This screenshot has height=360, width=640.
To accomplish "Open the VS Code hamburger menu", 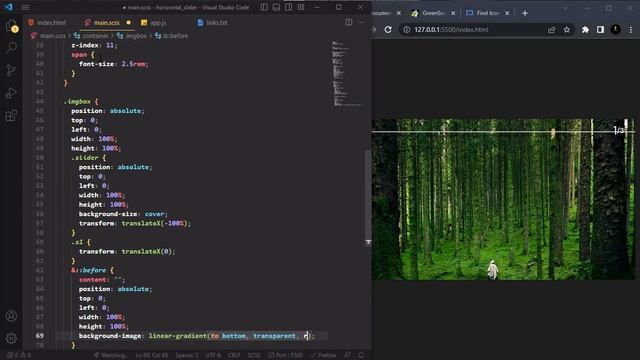I will click(25, 7).
